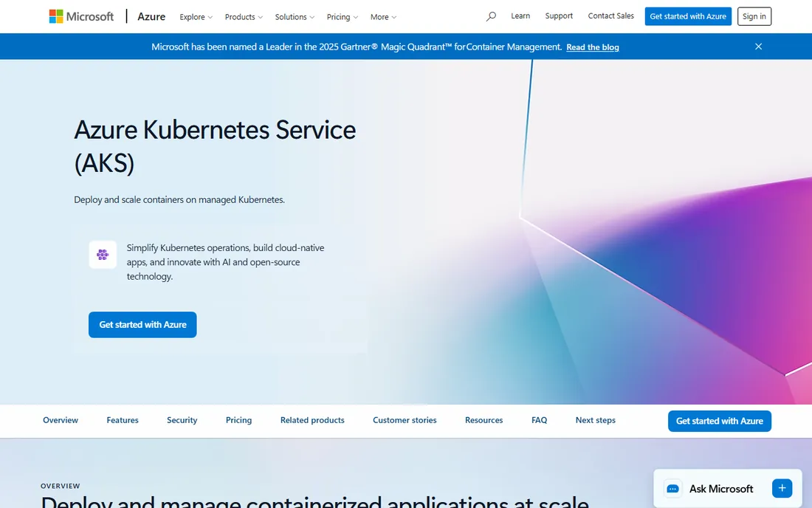Screen dimensions: 812x508
Task: Click the Sign in button
Action: (754, 16)
